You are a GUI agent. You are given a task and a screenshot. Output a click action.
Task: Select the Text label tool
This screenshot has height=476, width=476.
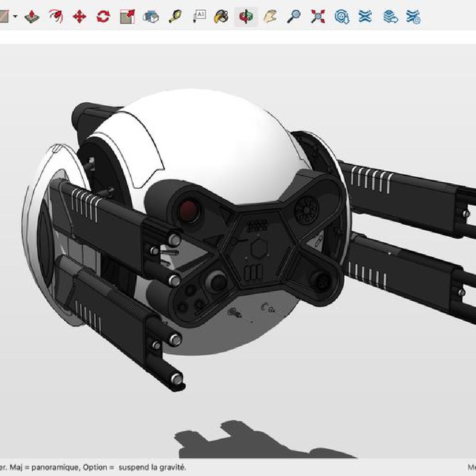[x=199, y=17]
